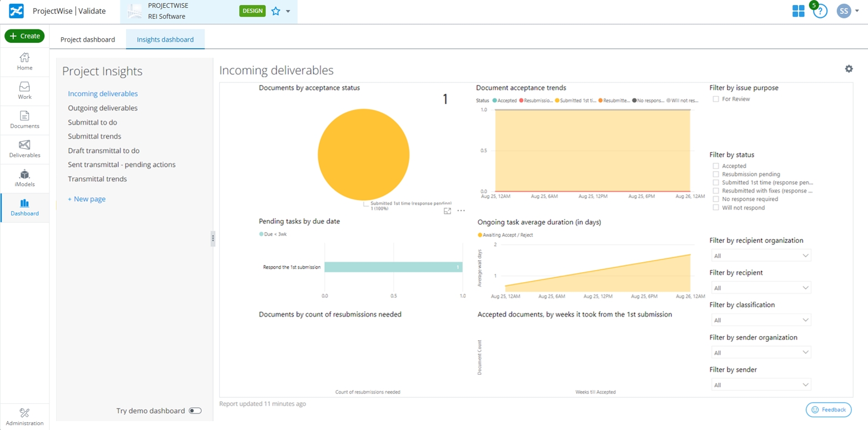This screenshot has width=868, height=430.
Task: Click the panel splitter handle dots
Action: click(x=213, y=239)
